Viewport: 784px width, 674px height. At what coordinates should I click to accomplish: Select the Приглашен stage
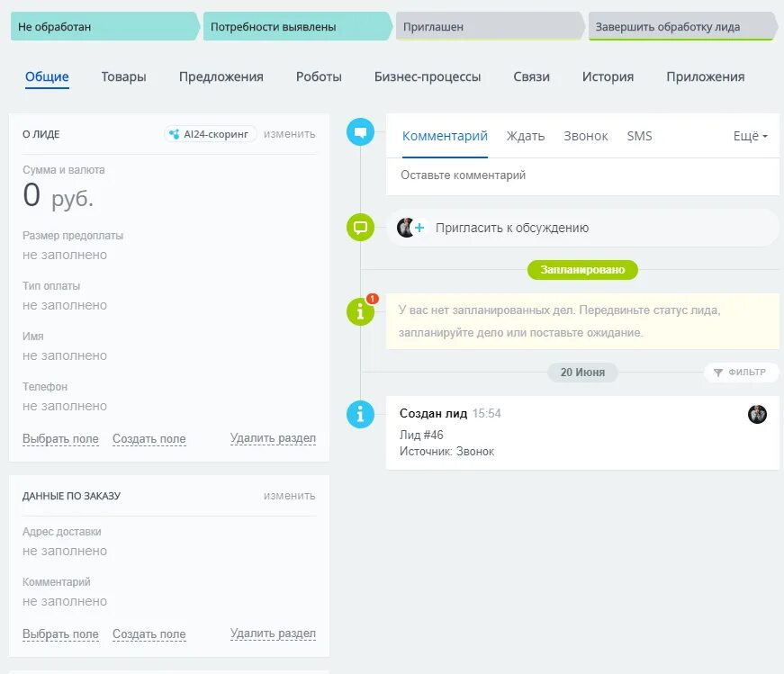click(x=490, y=26)
